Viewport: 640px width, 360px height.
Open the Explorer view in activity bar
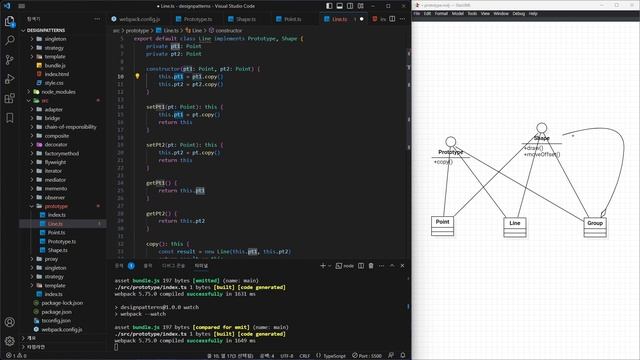[9, 21]
